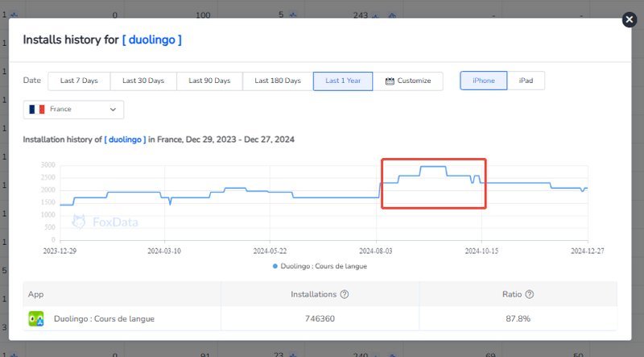Select Last 30 Days range
This screenshot has height=357, width=644.
tap(143, 81)
